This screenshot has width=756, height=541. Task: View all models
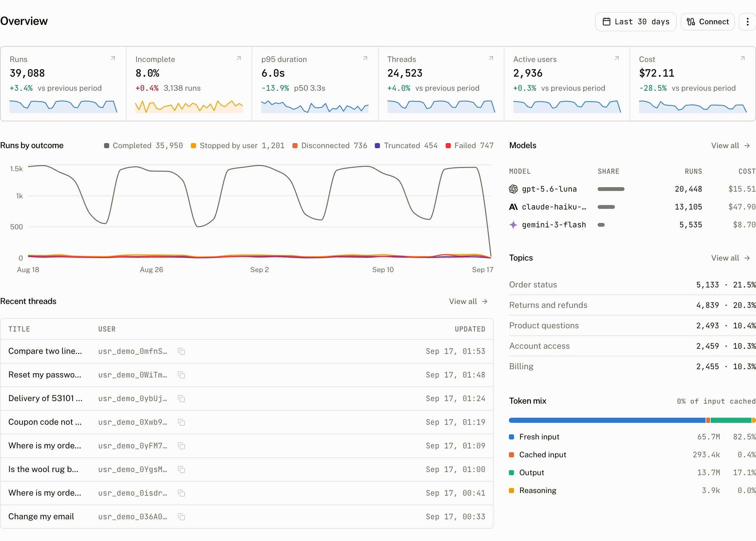pyautogui.click(x=730, y=146)
